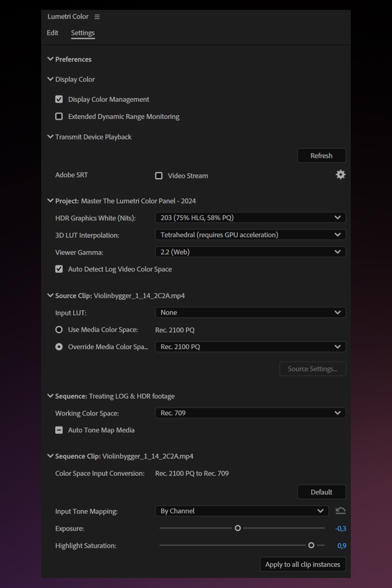
Task: Select Use Media Color Space radio button
Action: [x=59, y=330]
